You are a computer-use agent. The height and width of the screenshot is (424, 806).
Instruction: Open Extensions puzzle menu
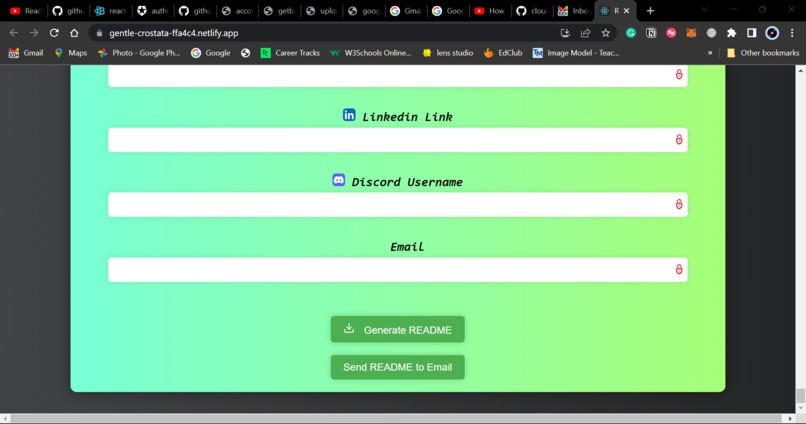coord(731,33)
